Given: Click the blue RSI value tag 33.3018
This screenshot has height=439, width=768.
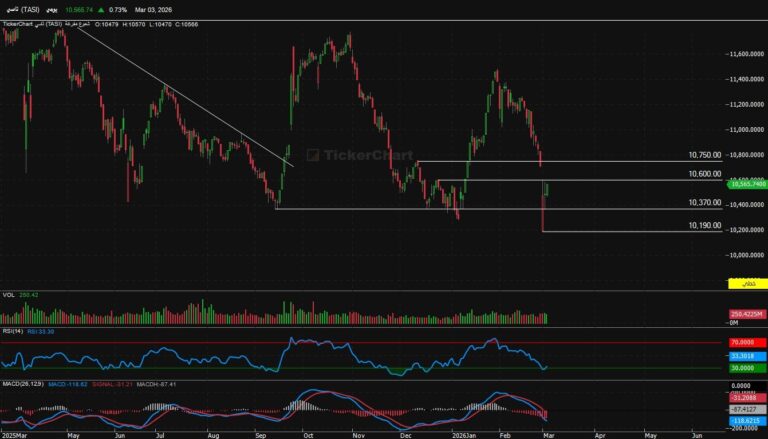Looking at the screenshot, I should point(744,355).
